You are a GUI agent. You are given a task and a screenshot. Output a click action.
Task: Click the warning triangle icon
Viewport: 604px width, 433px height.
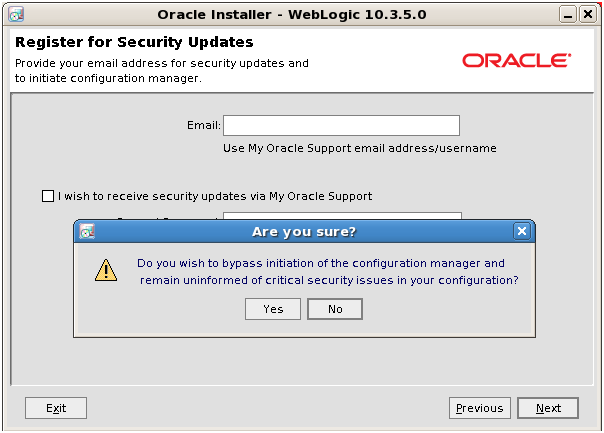tap(106, 270)
